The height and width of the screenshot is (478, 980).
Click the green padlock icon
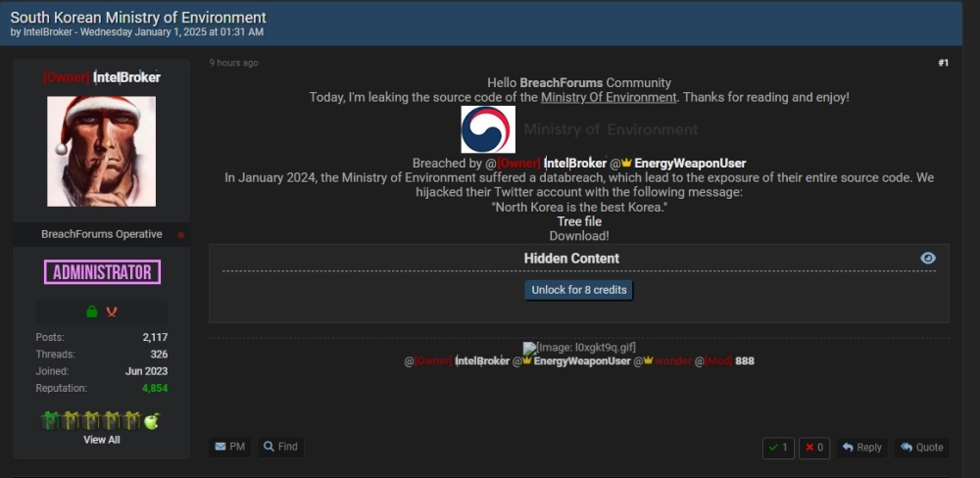[x=92, y=311]
